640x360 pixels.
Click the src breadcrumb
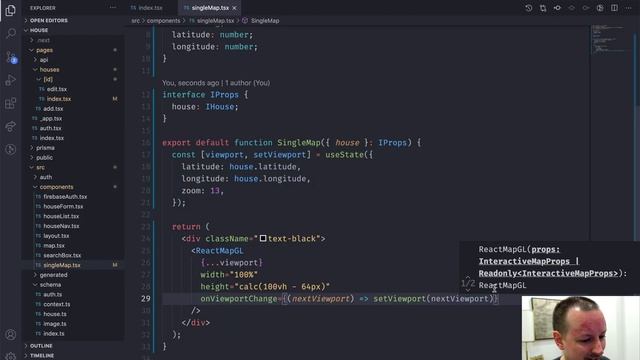pyautogui.click(x=136, y=20)
